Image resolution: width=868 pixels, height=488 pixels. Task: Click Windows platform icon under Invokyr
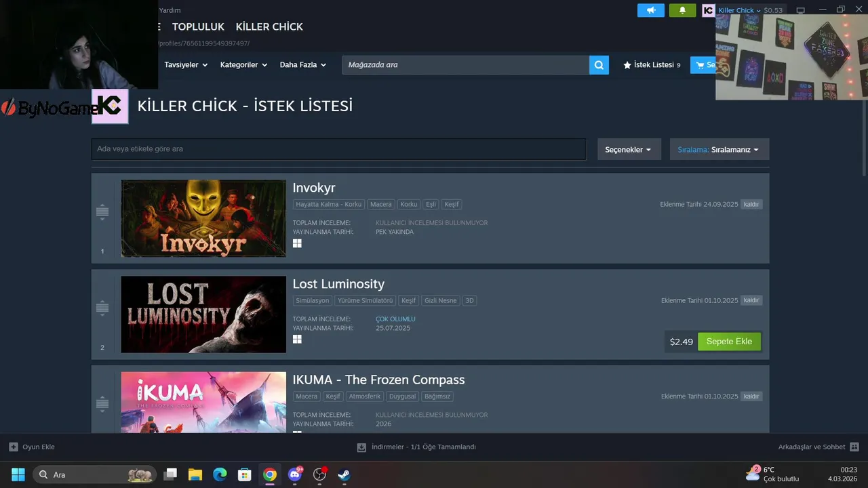tap(297, 243)
